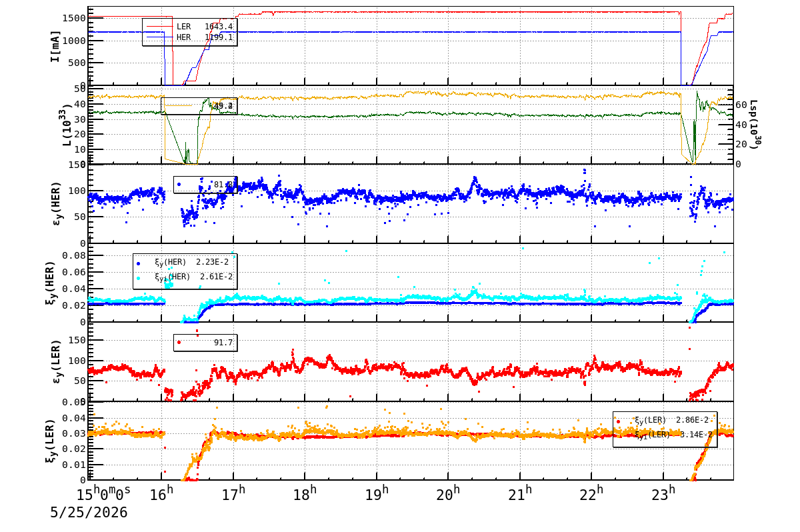Click the 16h time tick label
800x532 pixels.
161,495
